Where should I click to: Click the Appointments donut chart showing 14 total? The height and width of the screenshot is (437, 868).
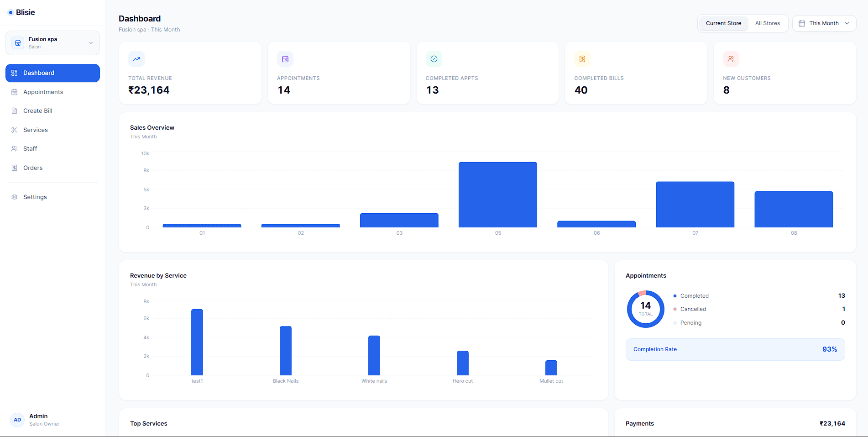[x=645, y=309]
